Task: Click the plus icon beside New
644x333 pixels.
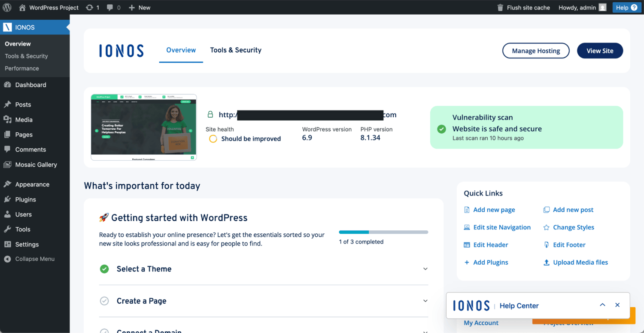Action: pyautogui.click(x=132, y=7)
